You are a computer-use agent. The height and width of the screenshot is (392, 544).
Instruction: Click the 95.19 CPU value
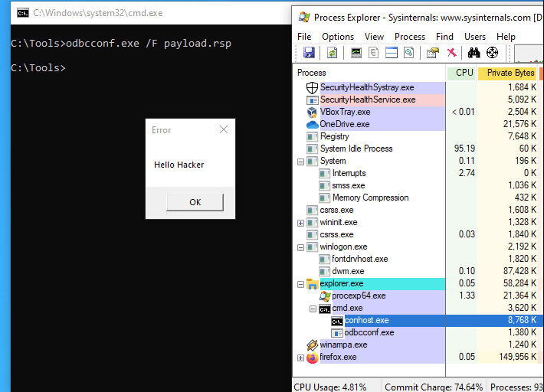coord(464,149)
